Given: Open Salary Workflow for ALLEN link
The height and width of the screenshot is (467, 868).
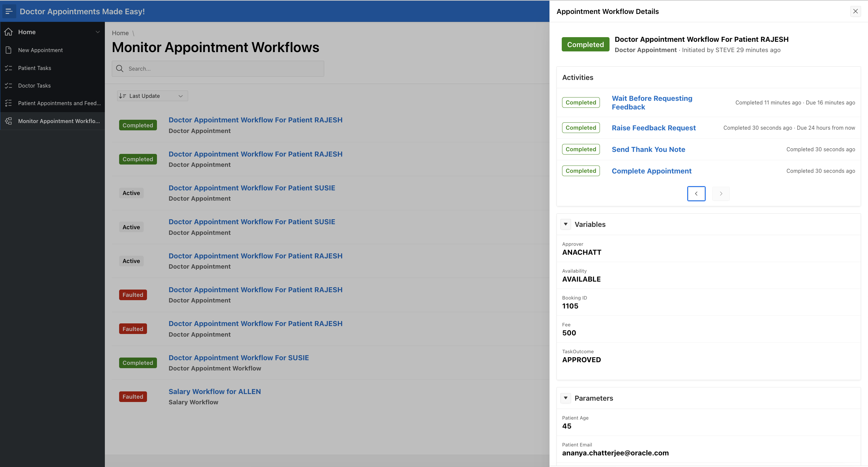Looking at the screenshot, I should 215,391.
